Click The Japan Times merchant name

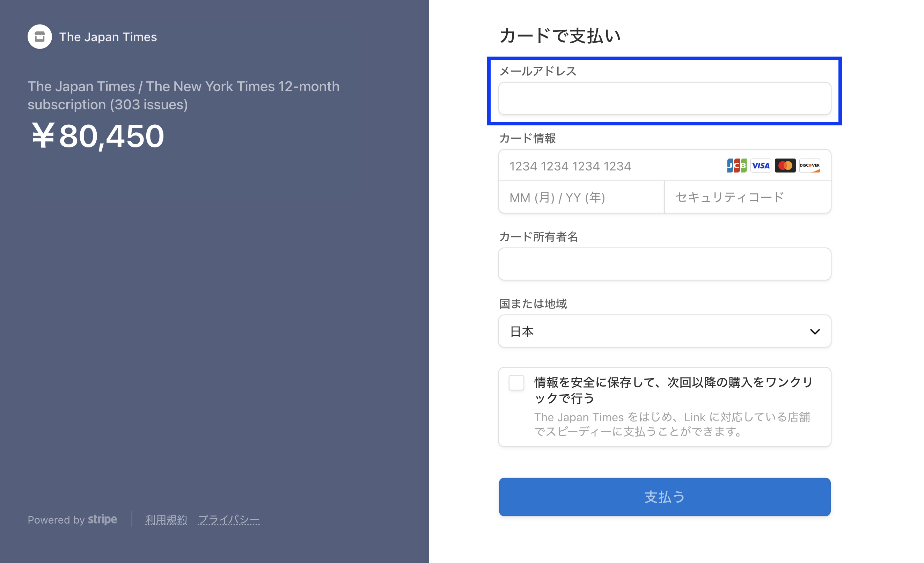[x=108, y=37]
